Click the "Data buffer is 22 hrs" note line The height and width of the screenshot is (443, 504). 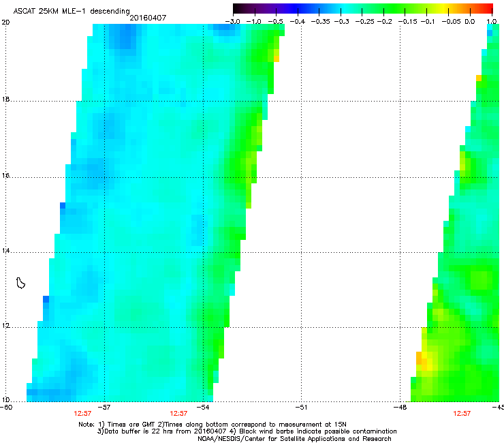247,431
